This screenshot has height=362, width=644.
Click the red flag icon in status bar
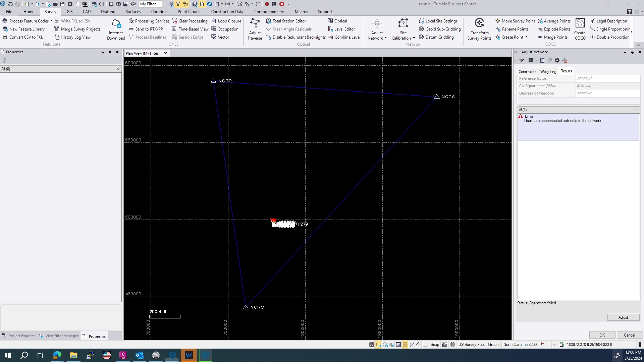[x=542, y=344]
